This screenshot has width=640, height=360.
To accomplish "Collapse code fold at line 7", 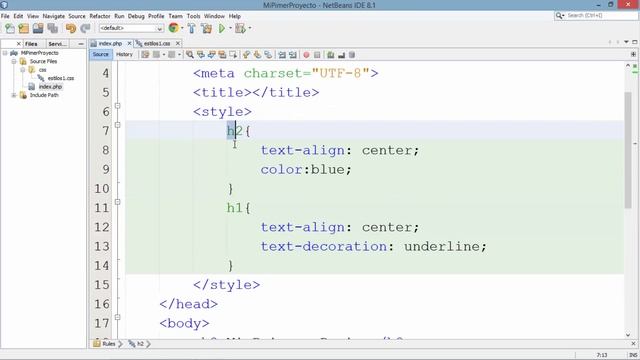I will [118, 125].
